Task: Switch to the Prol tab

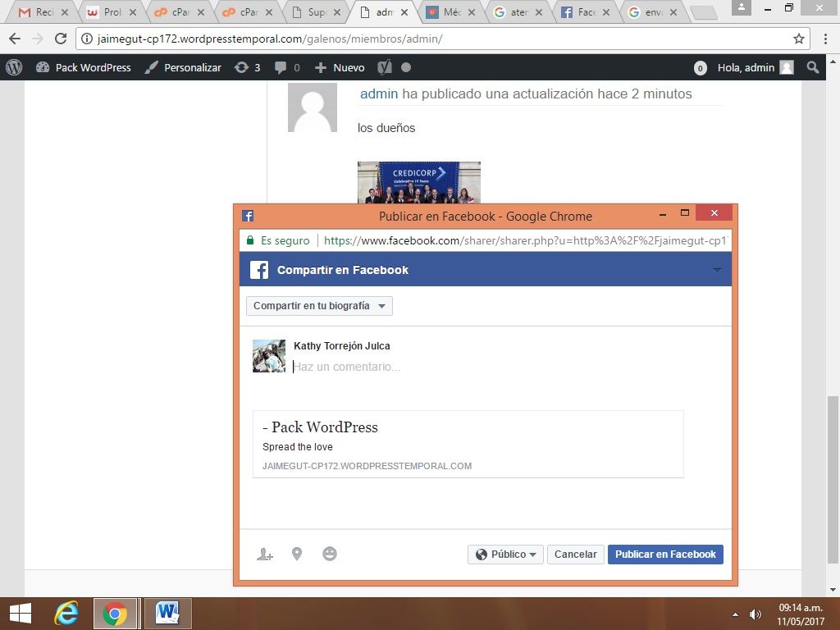Action: pos(111,11)
